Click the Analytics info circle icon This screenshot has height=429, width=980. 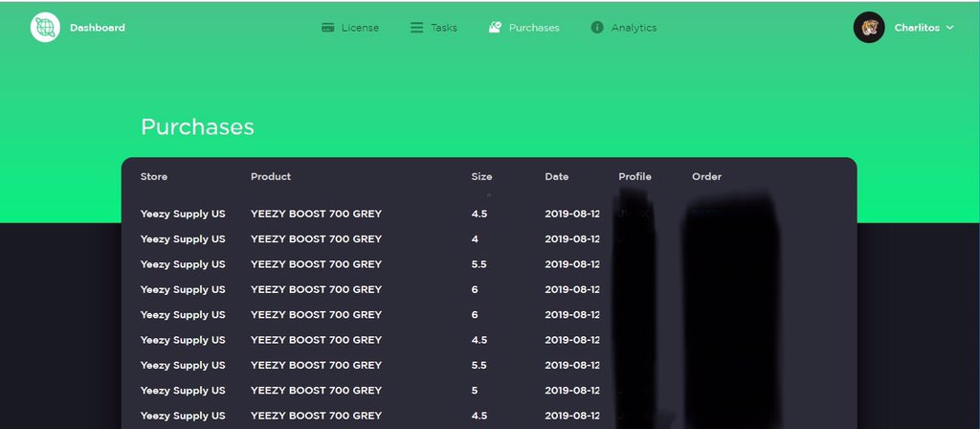(597, 28)
